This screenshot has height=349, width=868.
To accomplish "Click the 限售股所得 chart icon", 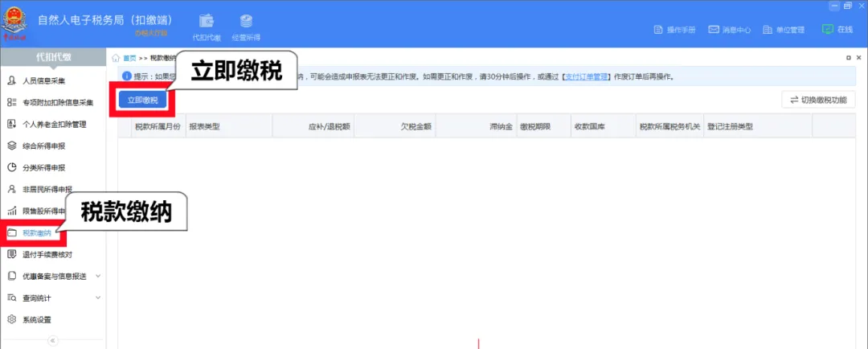I will (11, 211).
